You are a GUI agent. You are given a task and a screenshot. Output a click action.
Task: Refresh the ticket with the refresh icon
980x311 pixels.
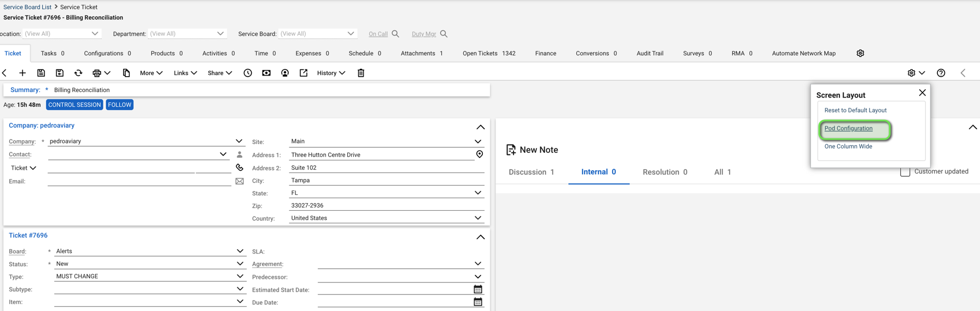click(78, 73)
